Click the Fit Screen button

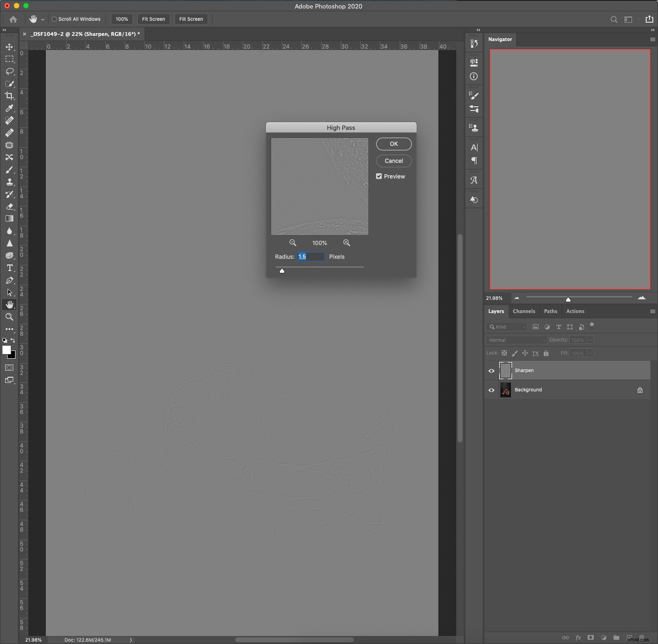154,19
